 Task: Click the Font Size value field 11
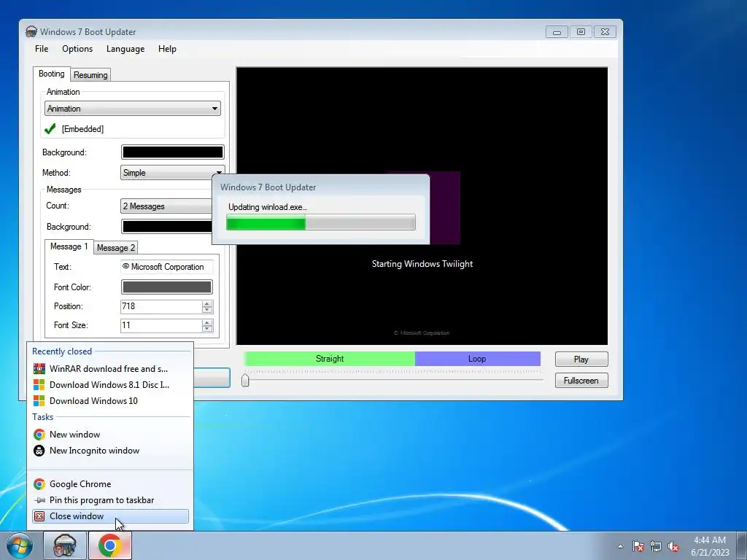click(161, 325)
